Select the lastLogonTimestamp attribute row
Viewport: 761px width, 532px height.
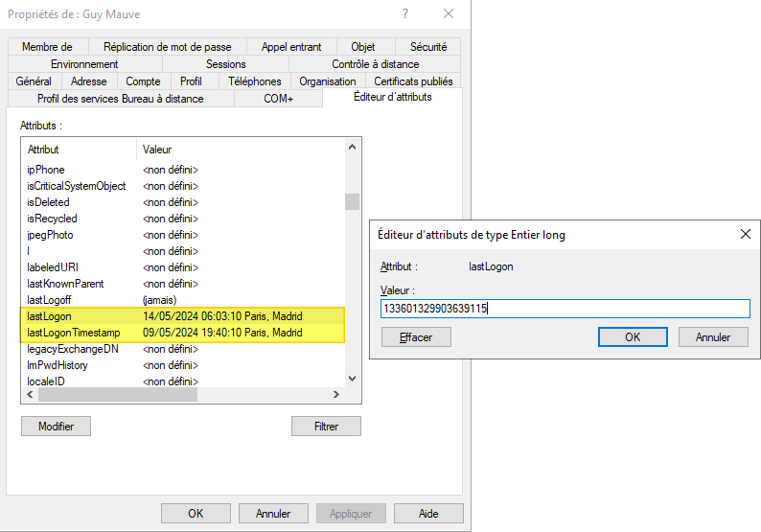point(183,333)
